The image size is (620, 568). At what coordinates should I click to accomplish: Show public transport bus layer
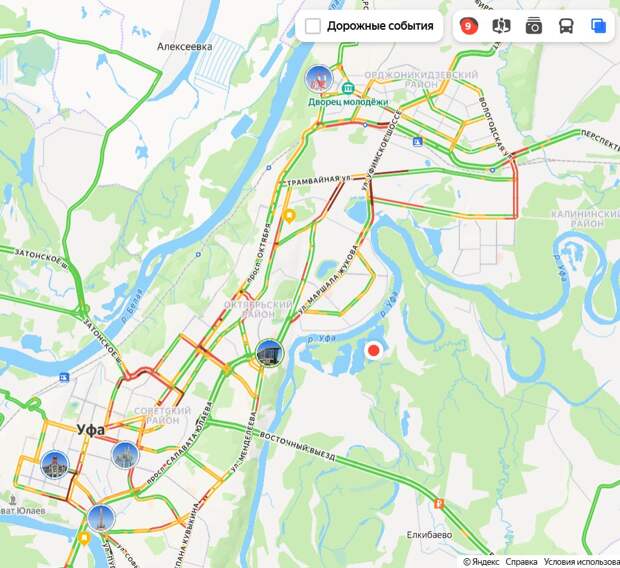[566, 26]
